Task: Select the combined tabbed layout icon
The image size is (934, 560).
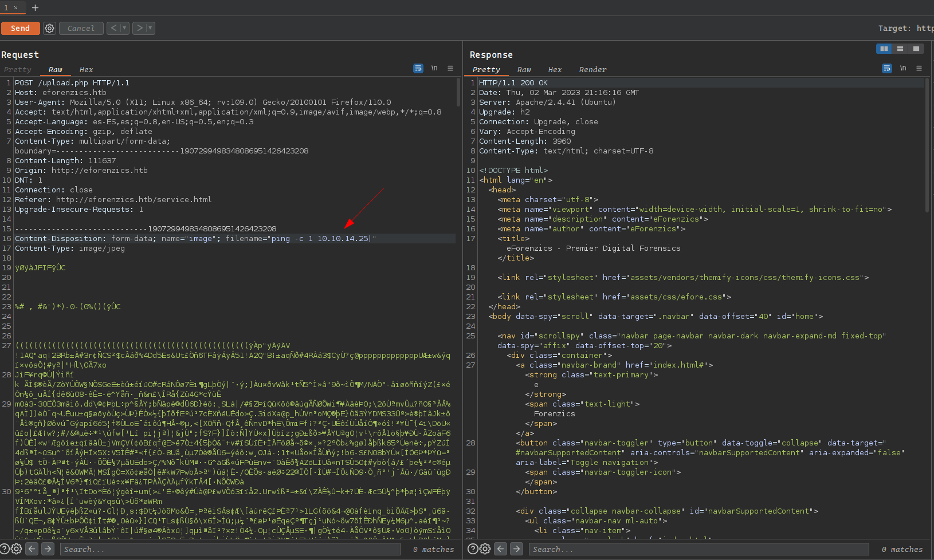Action: (x=916, y=49)
